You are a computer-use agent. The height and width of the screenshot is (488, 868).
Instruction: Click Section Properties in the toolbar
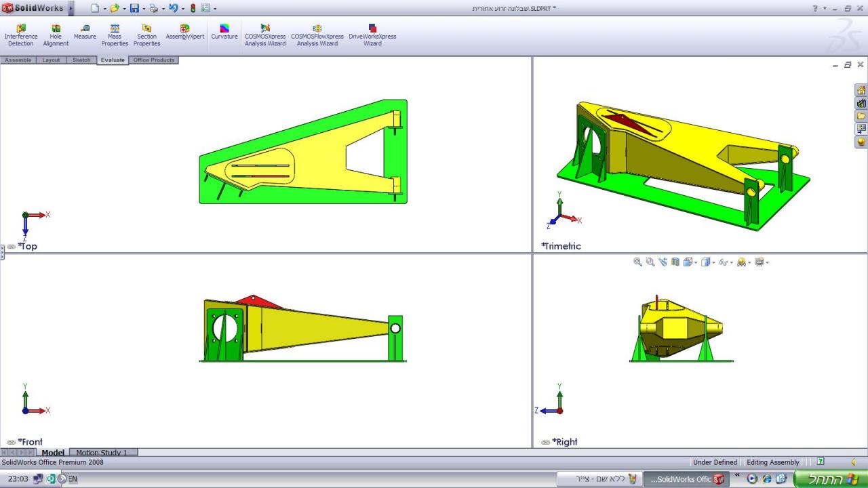point(146,35)
